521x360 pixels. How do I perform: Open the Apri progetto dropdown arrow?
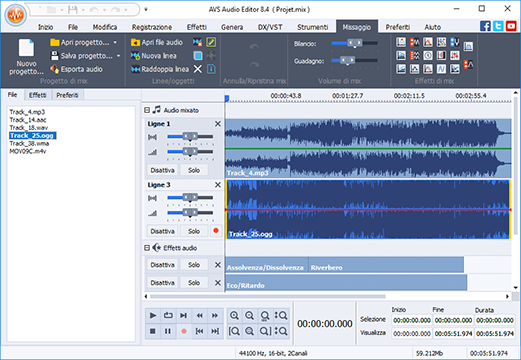(x=115, y=42)
